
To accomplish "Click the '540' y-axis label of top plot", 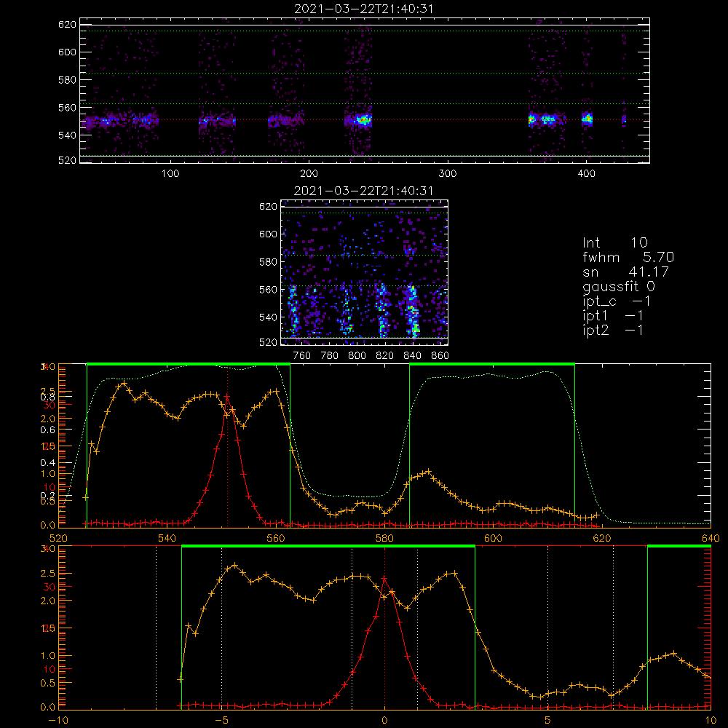I will point(67,135).
